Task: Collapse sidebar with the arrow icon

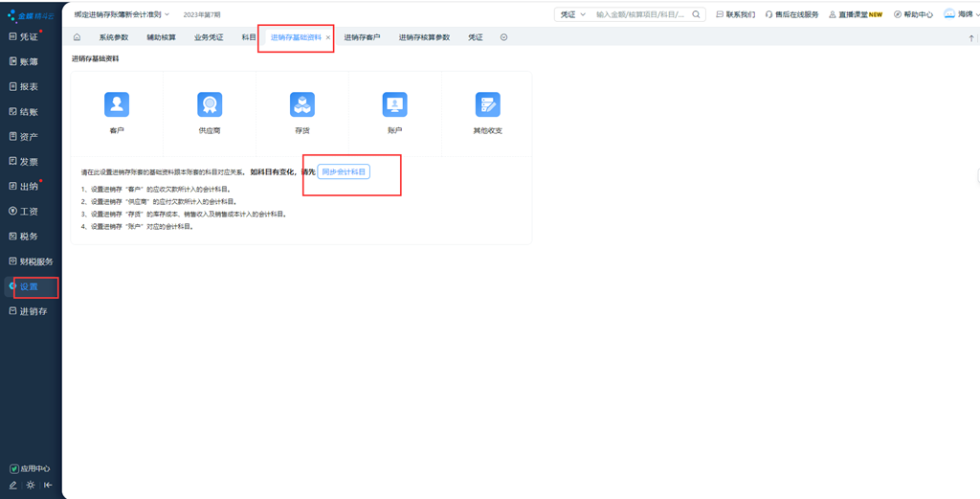Action: tap(48, 485)
